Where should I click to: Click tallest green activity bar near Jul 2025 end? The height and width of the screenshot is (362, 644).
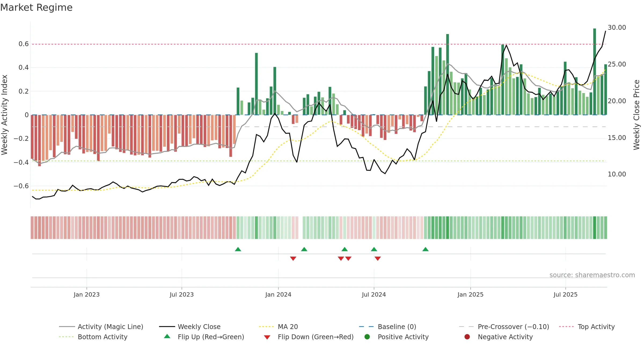(x=595, y=72)
